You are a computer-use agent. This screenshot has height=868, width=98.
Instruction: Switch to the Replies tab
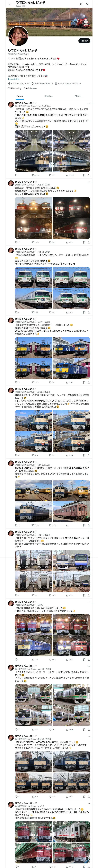[x=49, y=96]
